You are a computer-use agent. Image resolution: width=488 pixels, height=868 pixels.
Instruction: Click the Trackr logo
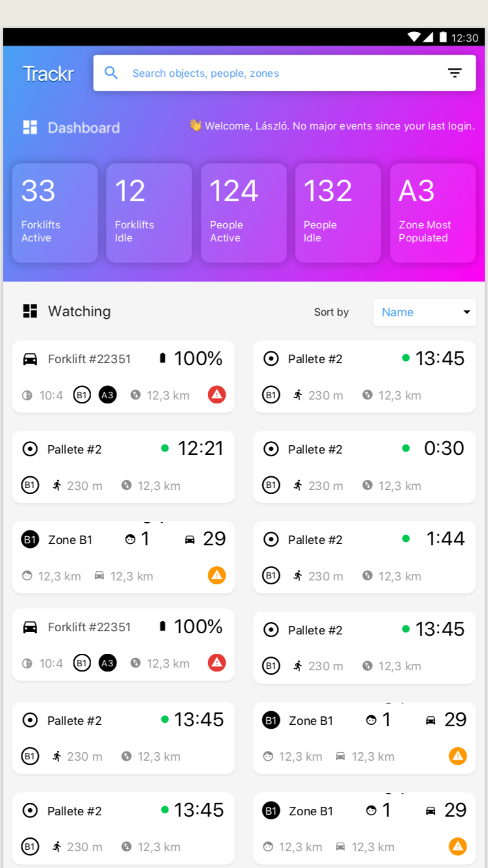[x=48, y=74]
